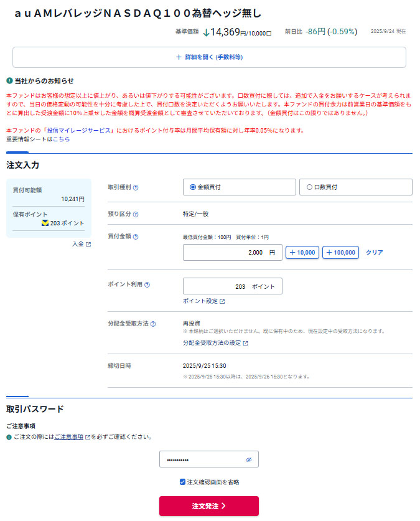The image size is (420, 521).
Task: Click help icon next to 買付金額
Action: point(136,237)
